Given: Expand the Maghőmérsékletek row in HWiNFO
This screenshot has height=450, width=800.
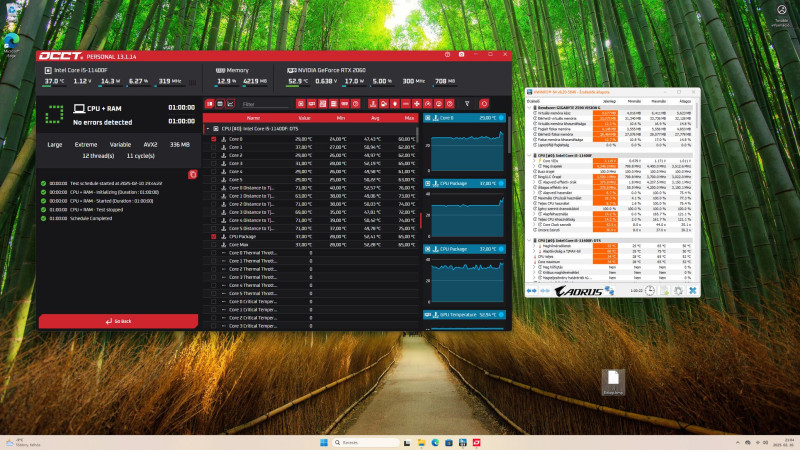Looking at the screenshot, I should pos(534,246).
